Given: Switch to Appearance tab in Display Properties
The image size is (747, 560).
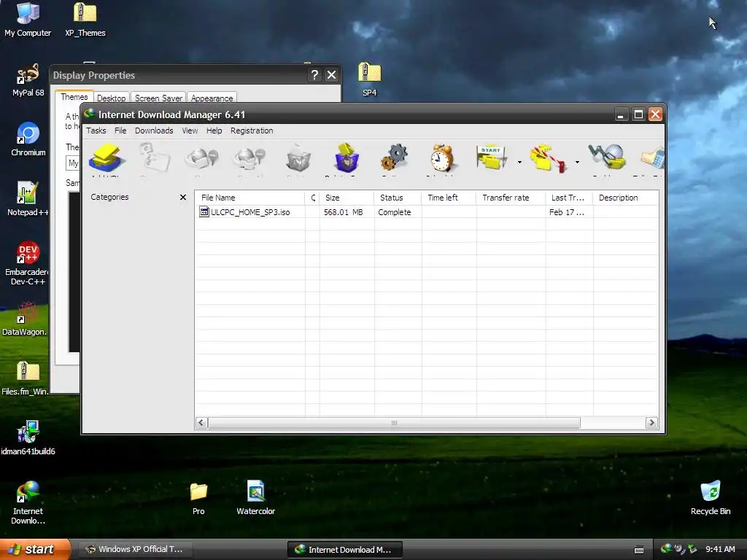Looking at the screenshot, I should 212,98.
